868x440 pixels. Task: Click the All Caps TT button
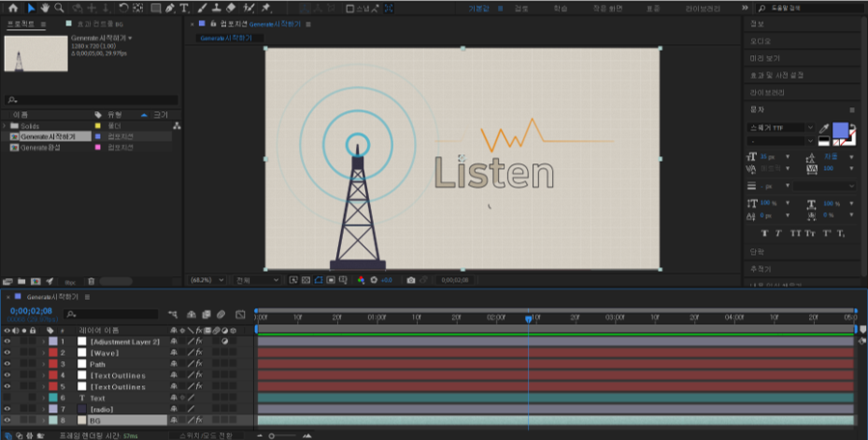pos(795,234)
